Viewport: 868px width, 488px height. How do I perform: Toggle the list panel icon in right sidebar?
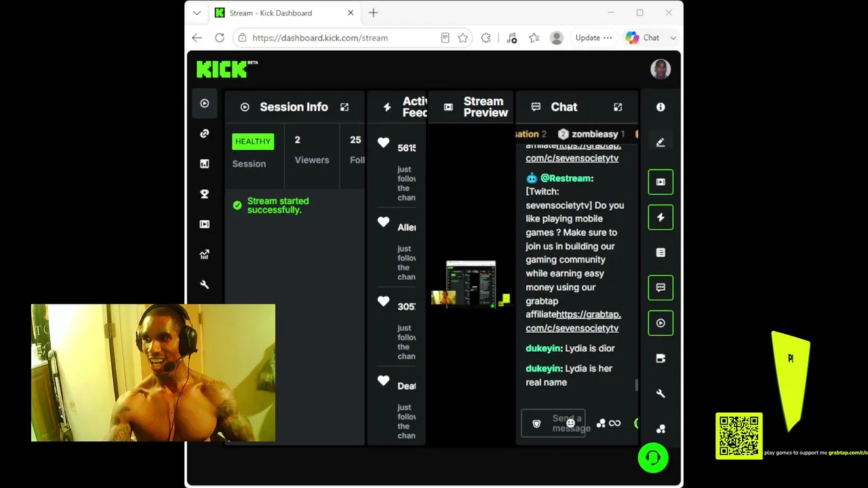coord(660,252)
